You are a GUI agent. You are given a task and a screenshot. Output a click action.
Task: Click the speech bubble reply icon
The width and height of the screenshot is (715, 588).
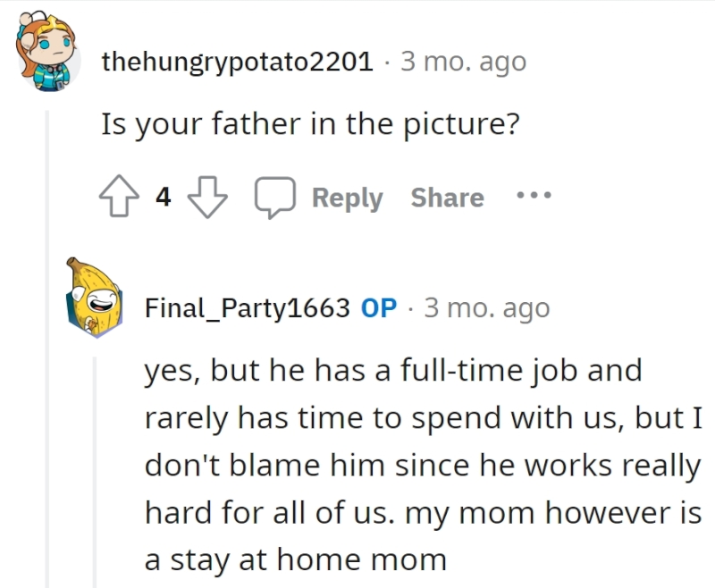tap(275, 197)
